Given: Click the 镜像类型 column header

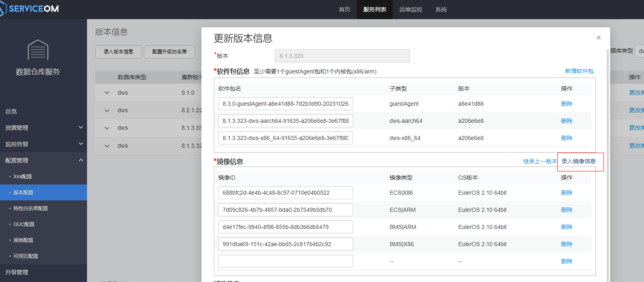Looking at the screenshot, I should pos(401,178).
